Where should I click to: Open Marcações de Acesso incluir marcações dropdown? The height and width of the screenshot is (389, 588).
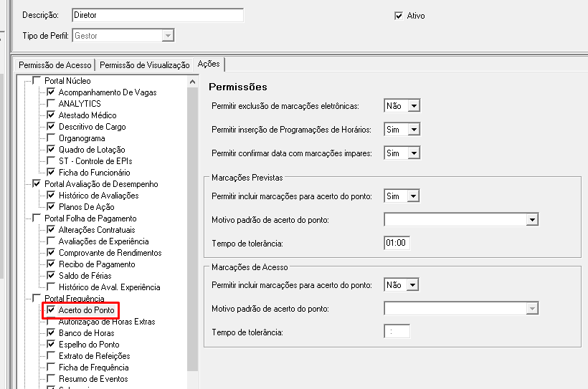(x=414, y=285)
